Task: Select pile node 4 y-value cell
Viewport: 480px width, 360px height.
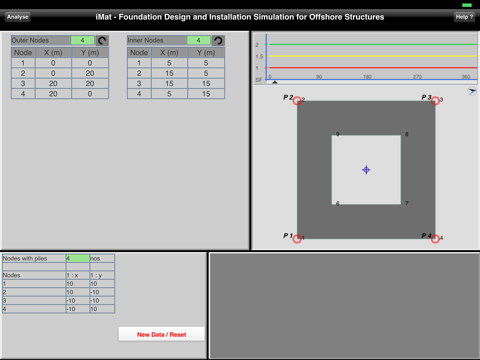Action: pos(102,309)
